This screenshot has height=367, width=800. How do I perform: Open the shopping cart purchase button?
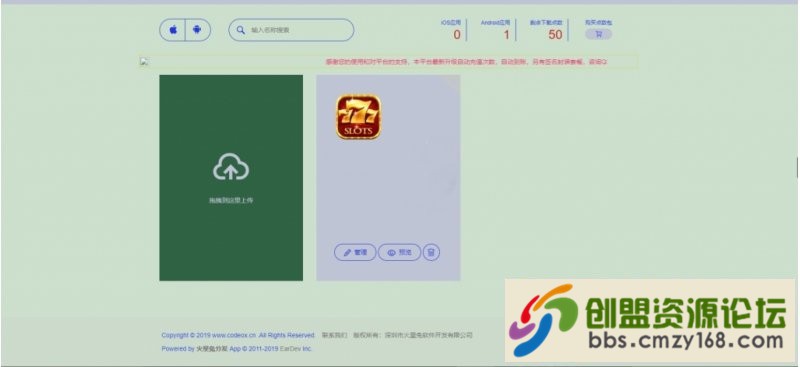(x=598, y=34)
